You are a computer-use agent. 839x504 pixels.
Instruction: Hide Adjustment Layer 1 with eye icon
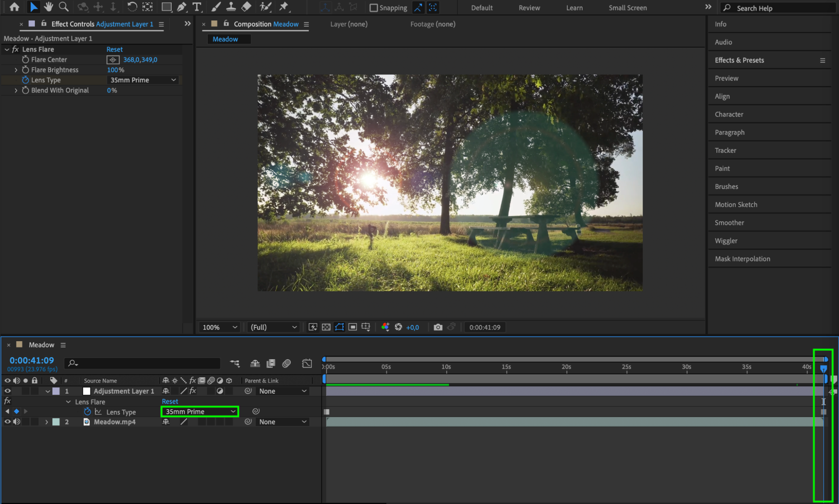click(7, 391)
